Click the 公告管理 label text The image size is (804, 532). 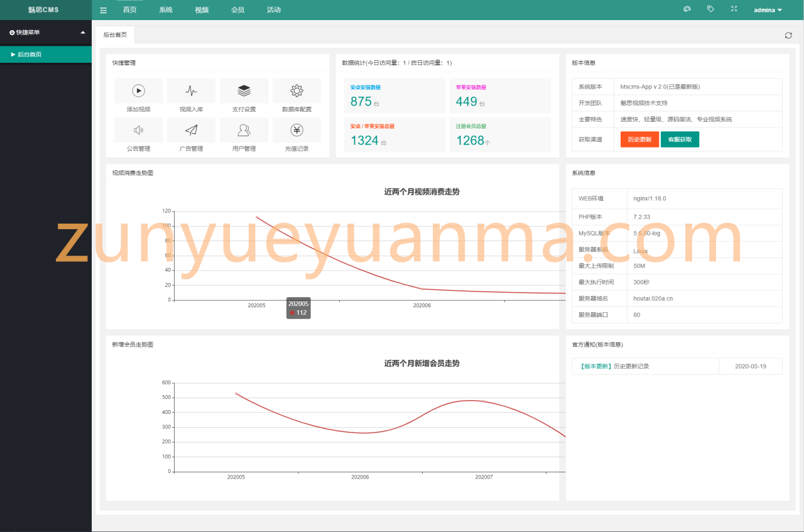point(139,149)
